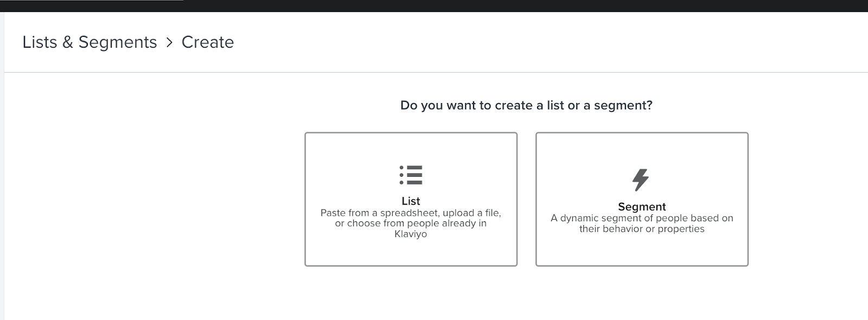
Task: Click the divider line under the breadcrumb
Action: pos(434,72)
